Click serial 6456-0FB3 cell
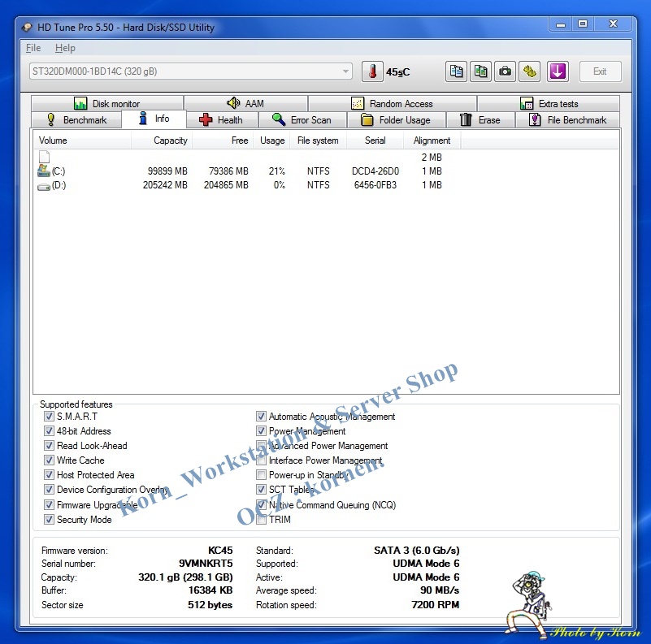This screenshot has width=651, height=644. 375,185
